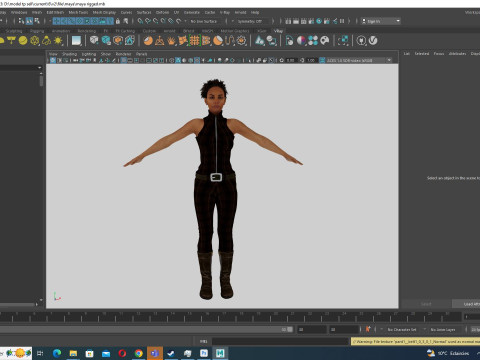
Task: Click the dashed region render shelf icon
Action: pos(343,41)
